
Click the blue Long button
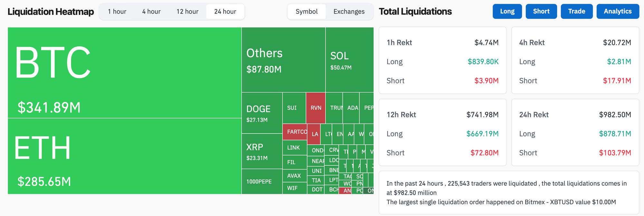pyautogui.click(x=507, y=11)
